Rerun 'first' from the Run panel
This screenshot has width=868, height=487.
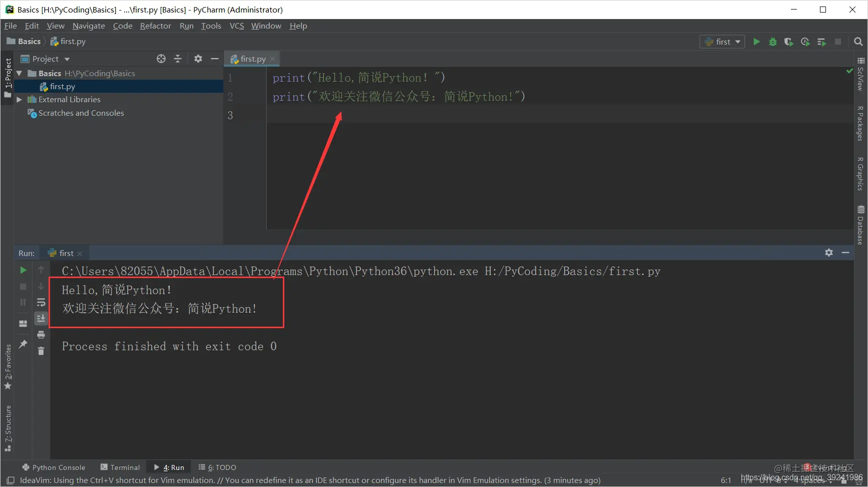23,270
